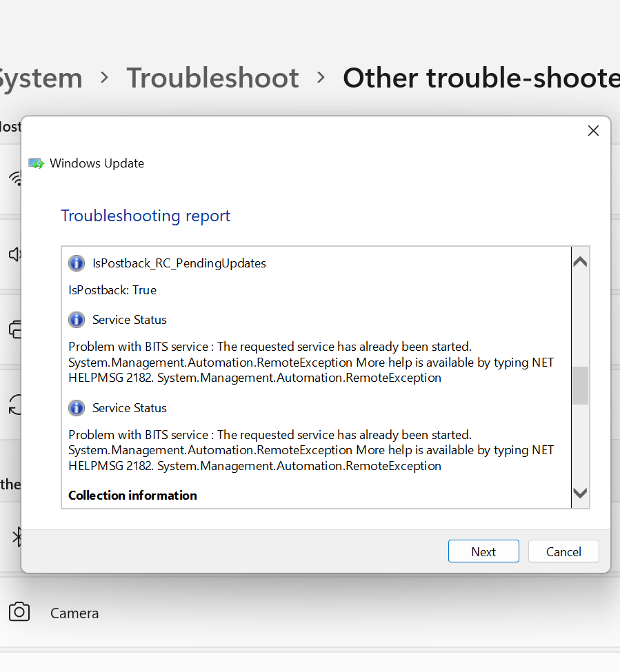Open the Troubleshoot breadcrumb link
Image resolution: width=620 pixels, height=672 pixels.
tap(212, 78)
